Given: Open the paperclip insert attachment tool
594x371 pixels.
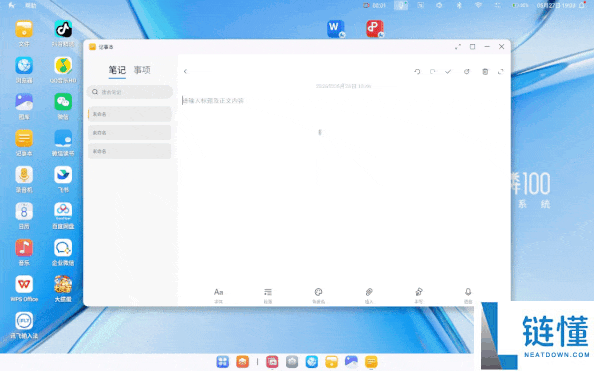Looking at the screenshot, I should (369, 295).
